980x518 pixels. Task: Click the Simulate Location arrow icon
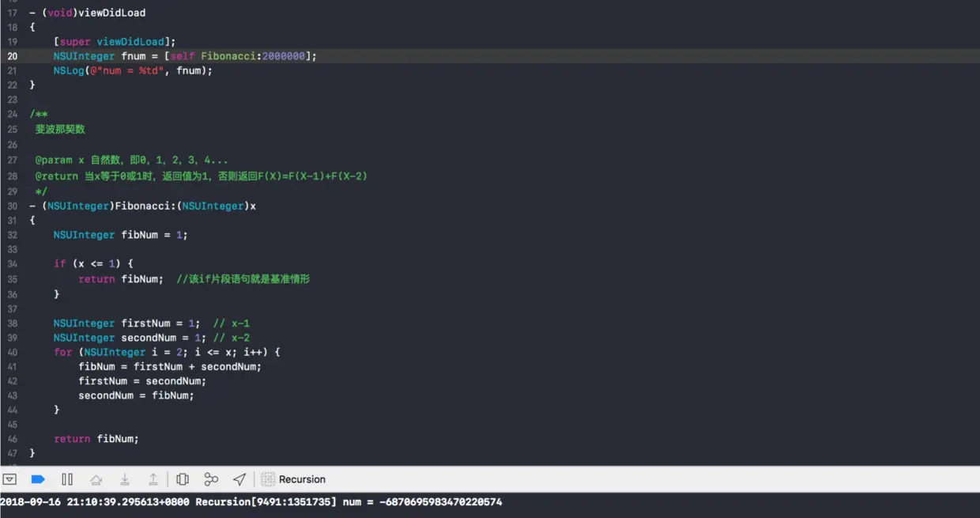pyautogui.click(x=239, y=479)
